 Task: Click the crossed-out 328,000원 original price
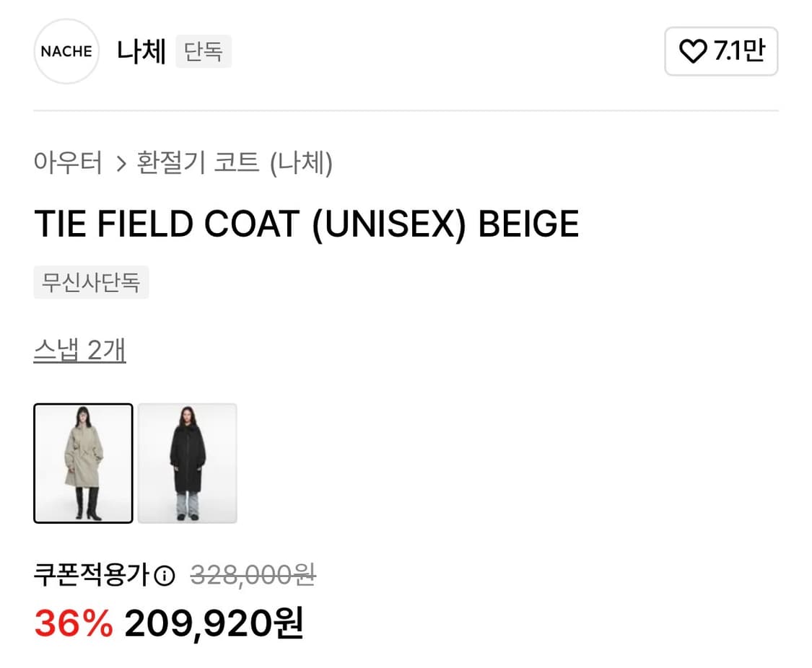click(251, 573)
